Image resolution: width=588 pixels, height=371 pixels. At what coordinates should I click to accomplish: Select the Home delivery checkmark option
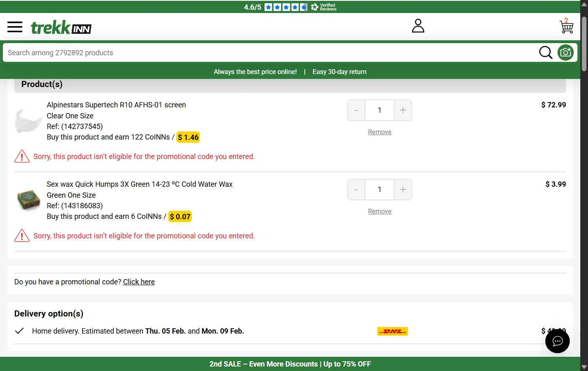(19, 331)
